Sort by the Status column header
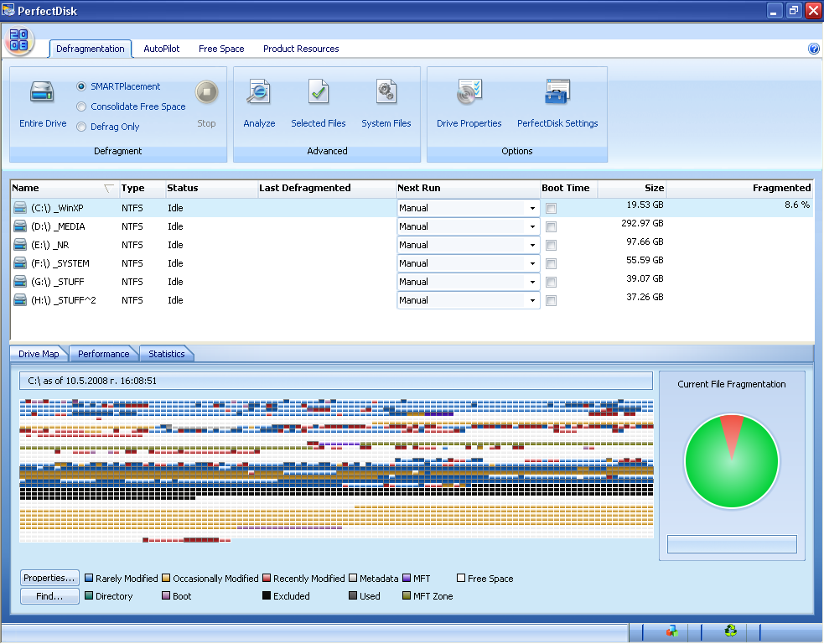This screenshot has width=824, height=644. 211,188
